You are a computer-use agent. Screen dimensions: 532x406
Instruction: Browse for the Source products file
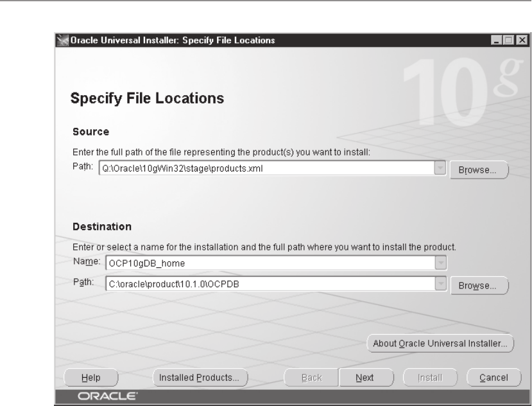pyautogui.click(x=479, y=170)
